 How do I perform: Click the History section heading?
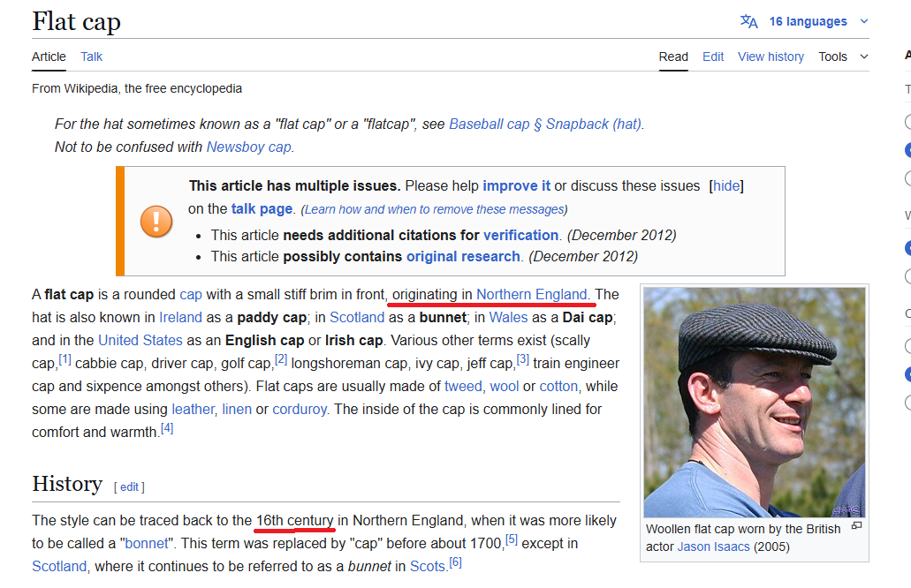(67, 484)
